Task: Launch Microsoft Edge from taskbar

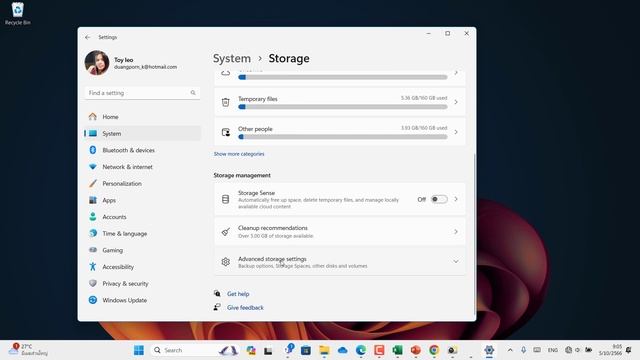Action: click(360, 350)
